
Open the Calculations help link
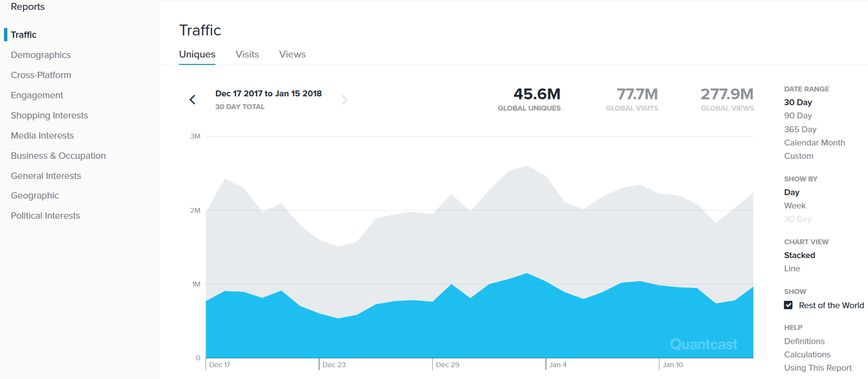[807, 354]
